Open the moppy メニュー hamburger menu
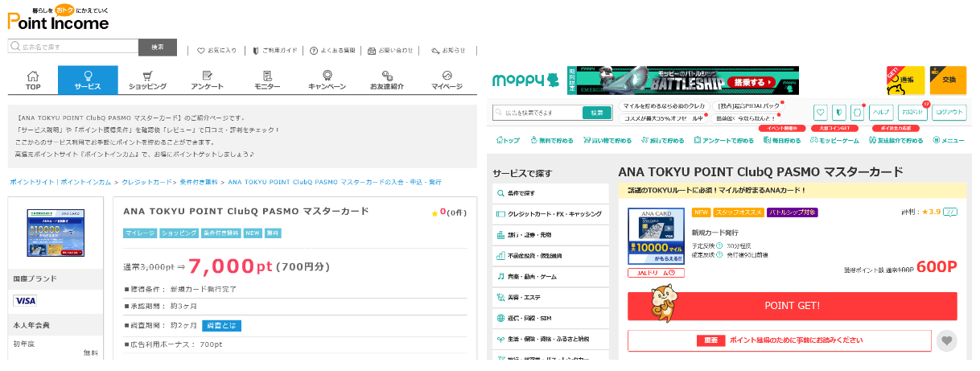 pos(949,141)
